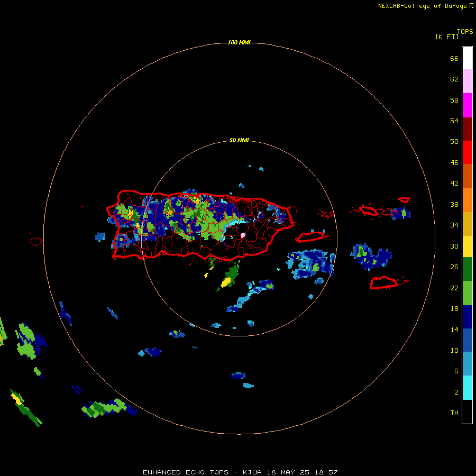The image size is (476, 476).
Task: Select the medium blue legend swatch
Action: tap(467, 340)
